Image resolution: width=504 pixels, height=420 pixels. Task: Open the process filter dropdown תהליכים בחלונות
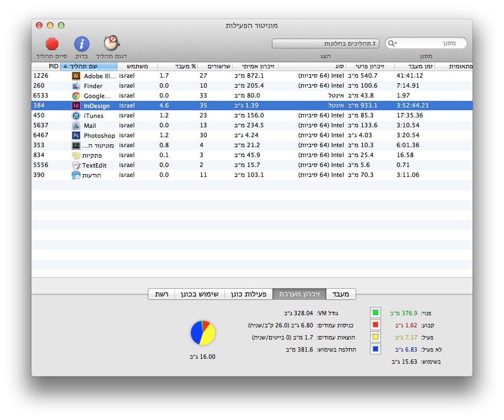point(325,44)
